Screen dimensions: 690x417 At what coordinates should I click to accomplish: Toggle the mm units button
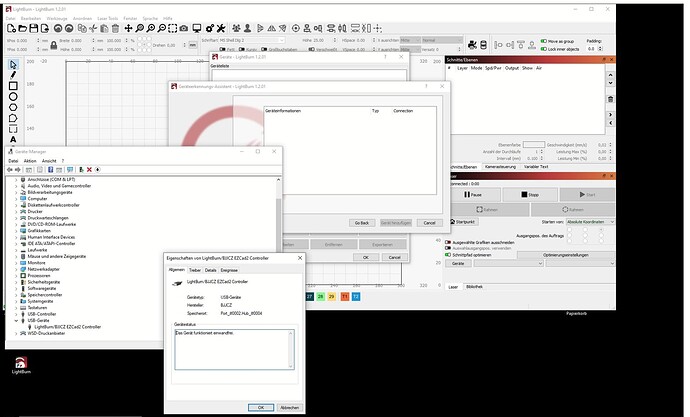(193, 45)
